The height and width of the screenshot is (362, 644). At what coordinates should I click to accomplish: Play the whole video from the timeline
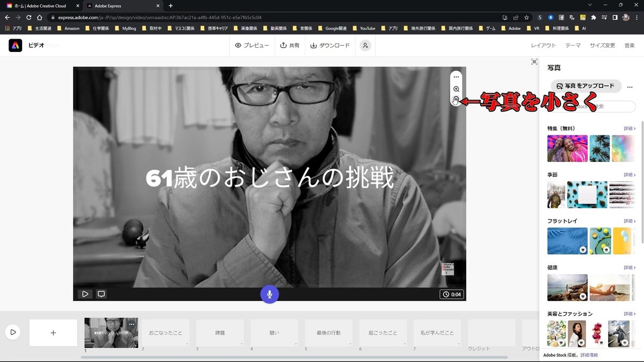coord(13,333)
